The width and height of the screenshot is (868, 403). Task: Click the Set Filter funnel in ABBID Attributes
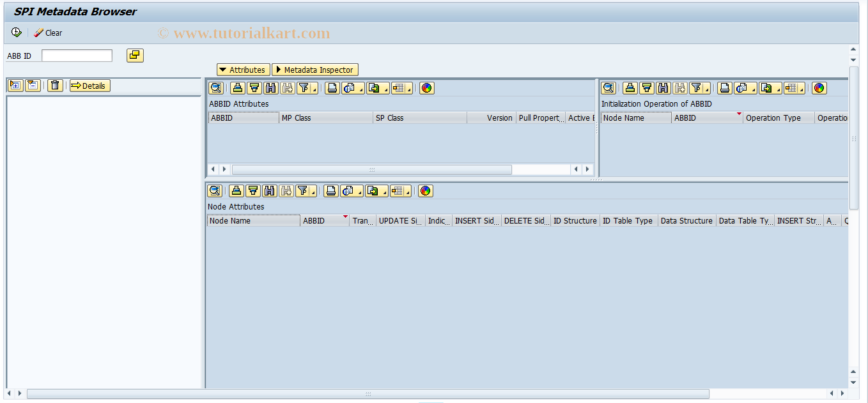pyautogui.click(x=307, y=88)
